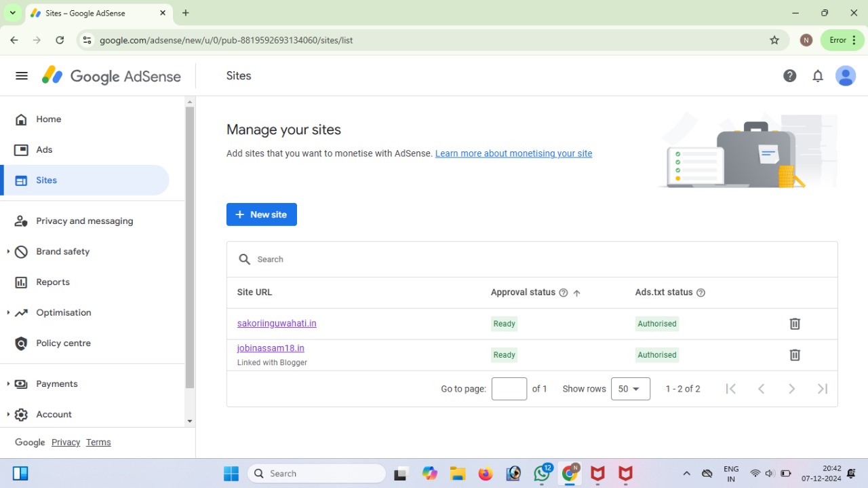Open the Terms link in the footer

(x=98, y=443)
